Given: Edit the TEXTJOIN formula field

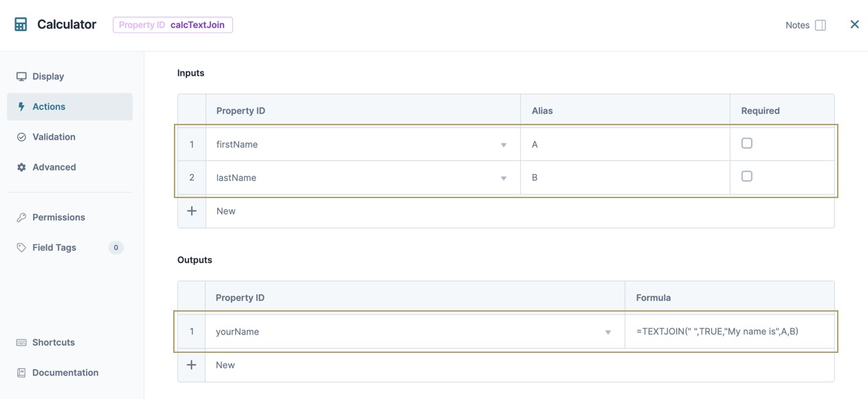Looking at the screenshot, I should 730,332.
